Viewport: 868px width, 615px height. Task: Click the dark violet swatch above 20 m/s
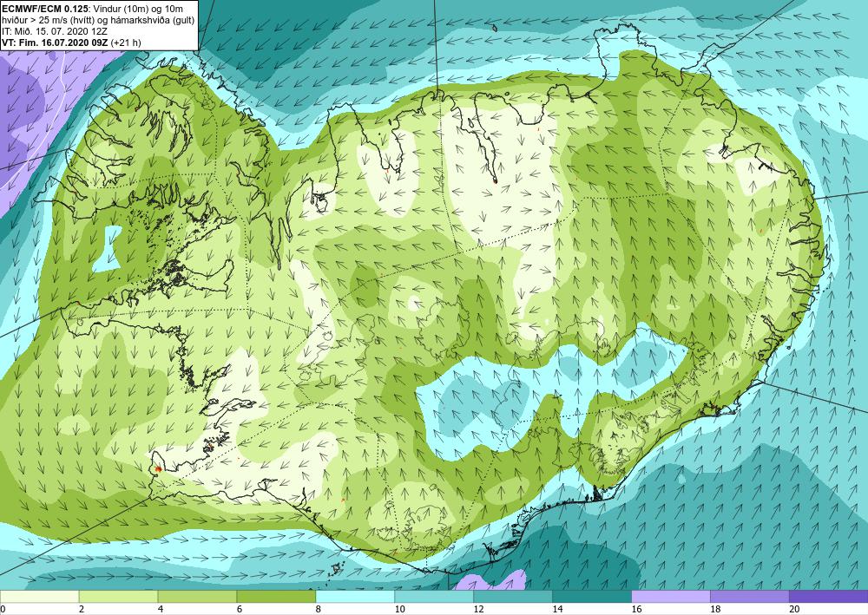click(x=828, y=597)
